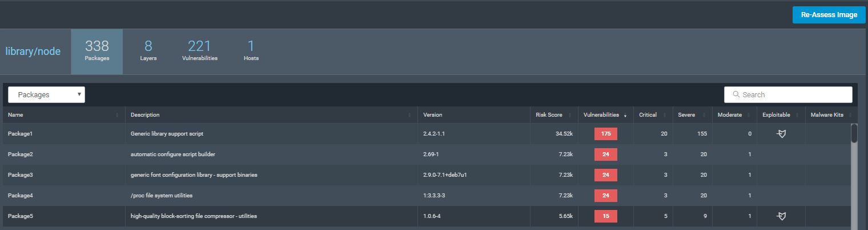Select the 338 Packages tab
868x230 pixels.
pyautogui.click(x=97, y=51)
